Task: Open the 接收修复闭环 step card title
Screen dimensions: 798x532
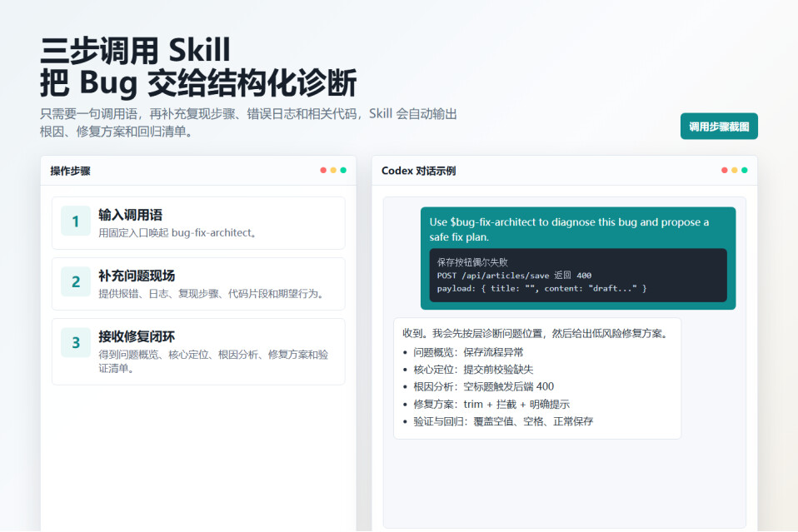Action: [137, 336]
